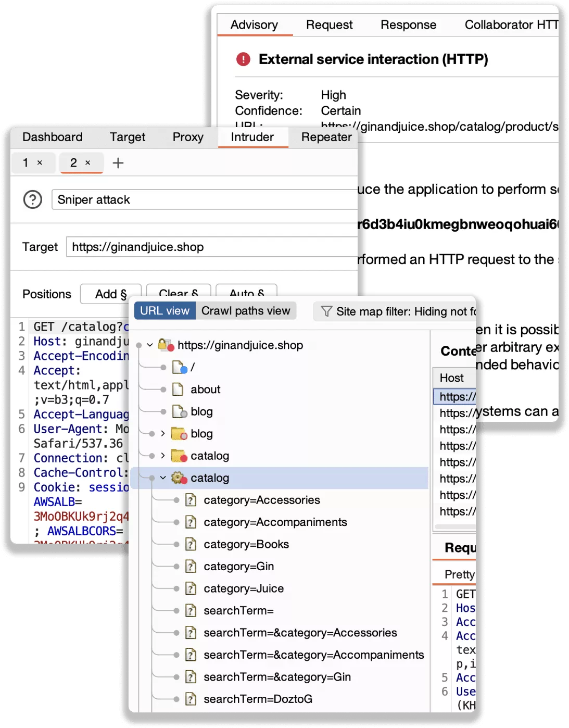Click the document icon for the root / node
569x728 pixels.
(177, 367)
